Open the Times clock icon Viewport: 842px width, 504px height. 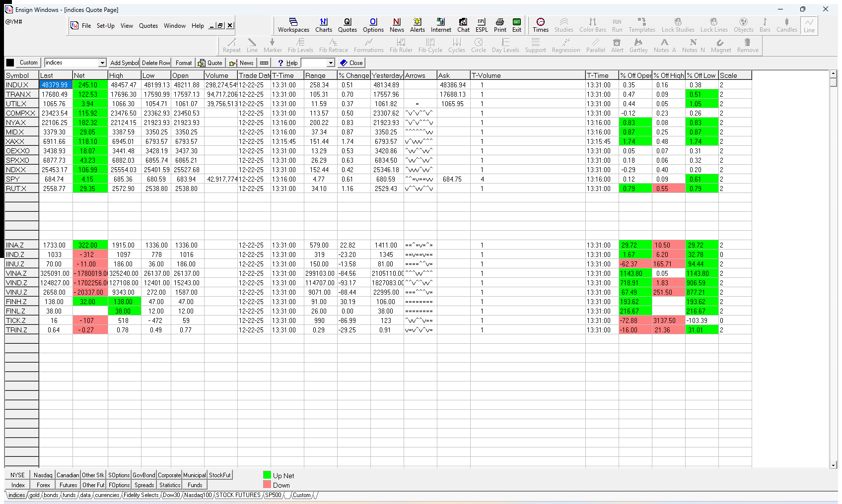[x=540, y=25]
